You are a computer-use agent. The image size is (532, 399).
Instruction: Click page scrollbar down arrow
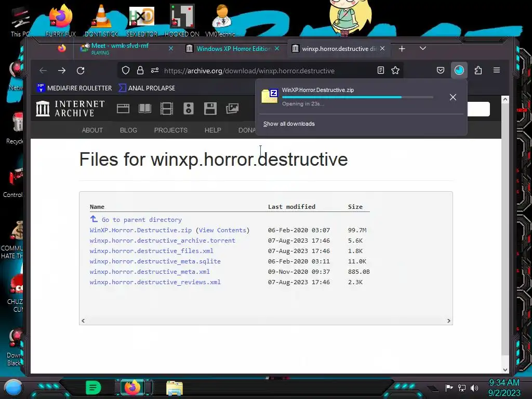[505, 370]
